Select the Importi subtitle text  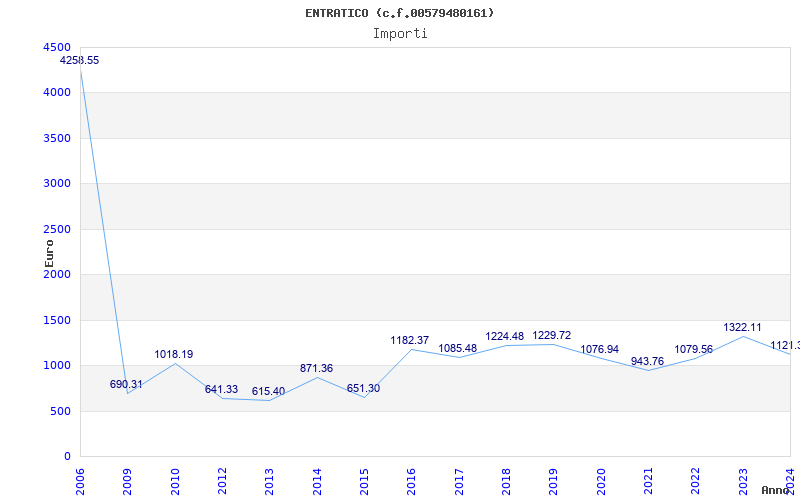400,34
